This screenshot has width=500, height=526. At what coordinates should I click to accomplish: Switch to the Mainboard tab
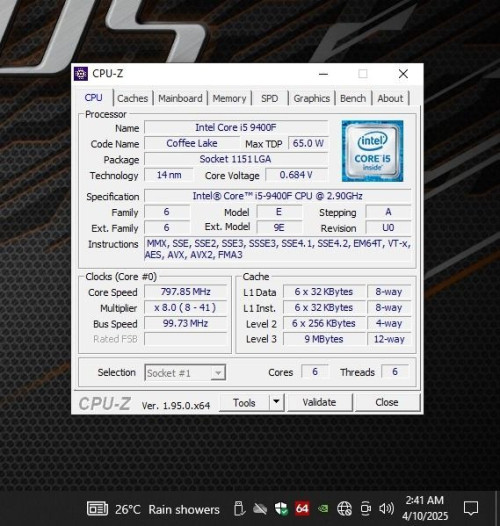180,98
